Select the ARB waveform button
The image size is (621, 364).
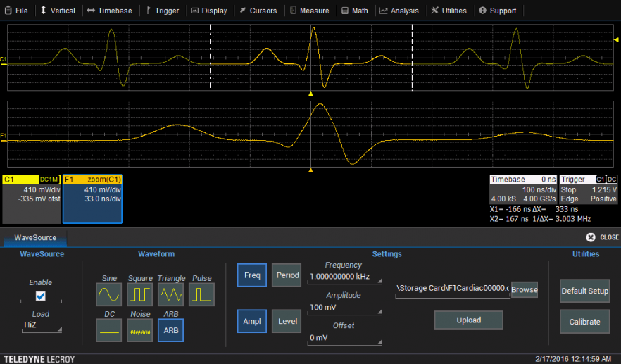[170, 330]
